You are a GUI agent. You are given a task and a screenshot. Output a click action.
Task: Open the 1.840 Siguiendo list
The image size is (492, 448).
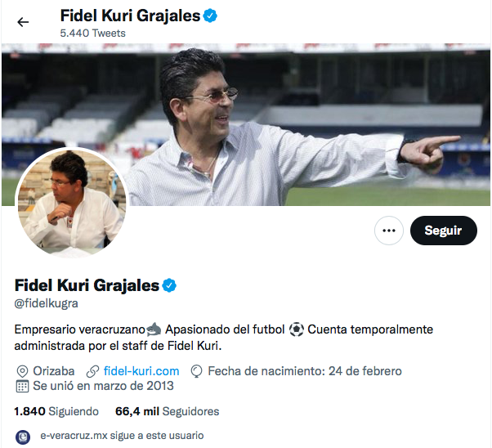click(56, 411)
